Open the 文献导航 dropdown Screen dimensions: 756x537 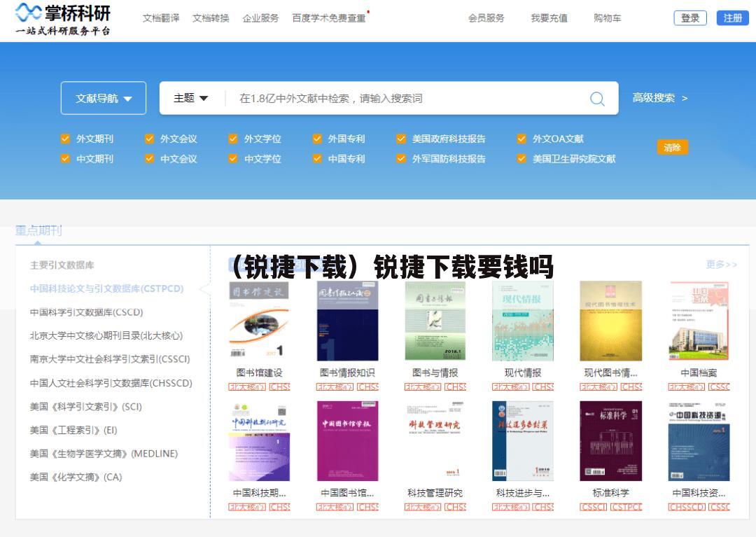pos(104,98)
